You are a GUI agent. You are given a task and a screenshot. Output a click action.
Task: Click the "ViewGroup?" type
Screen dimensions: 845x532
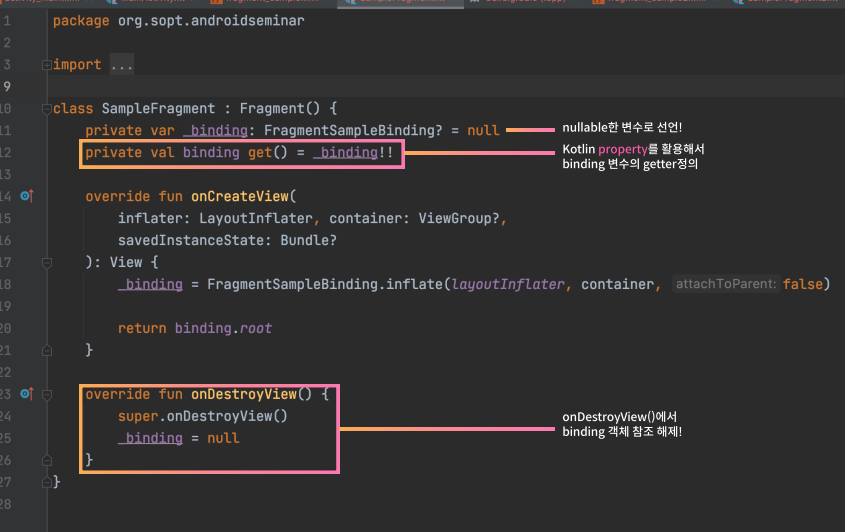(x=459, y=218)
